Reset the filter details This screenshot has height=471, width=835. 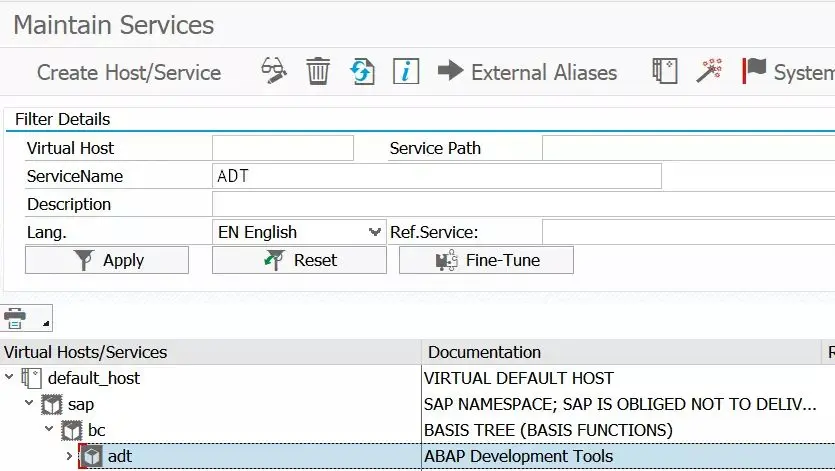pos(299,260)
